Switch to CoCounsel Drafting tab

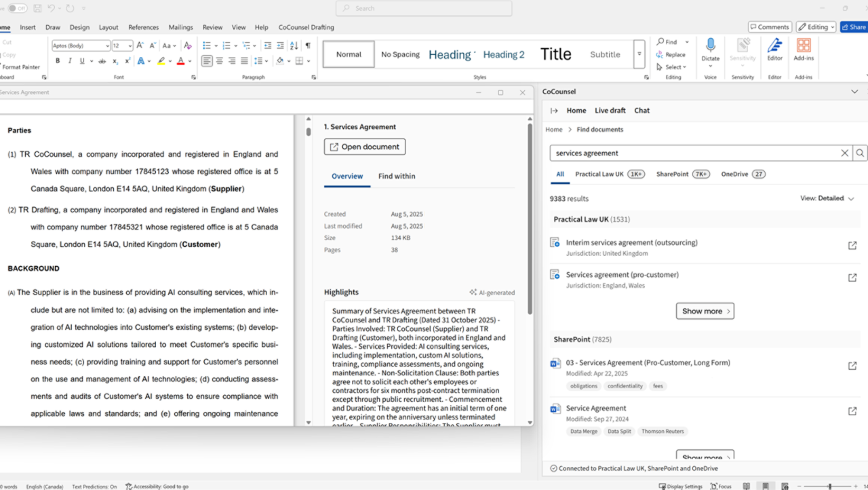coord(306,27)
